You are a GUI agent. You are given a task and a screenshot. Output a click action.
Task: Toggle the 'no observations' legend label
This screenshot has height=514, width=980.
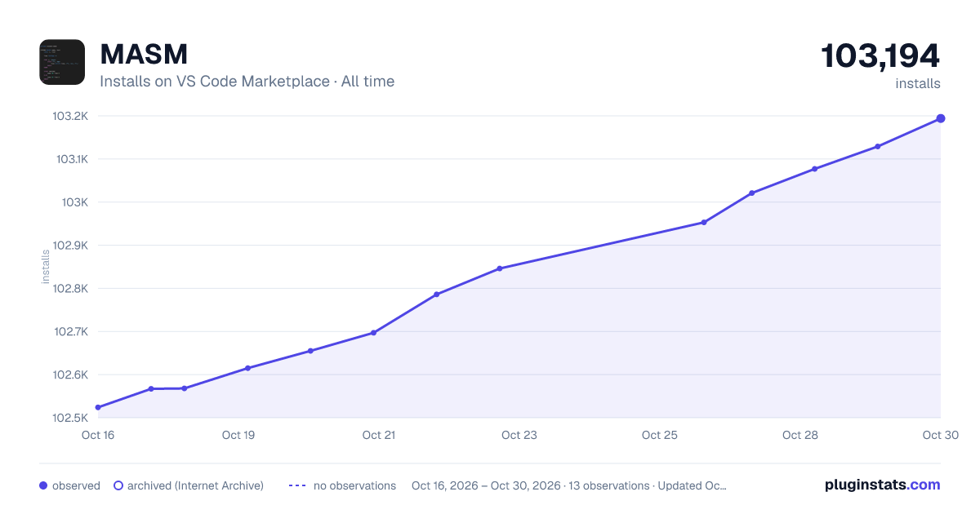point(354,485)
